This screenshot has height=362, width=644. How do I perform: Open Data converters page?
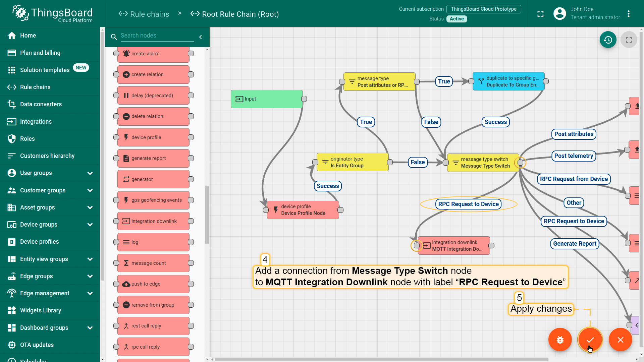coord(50,104)
